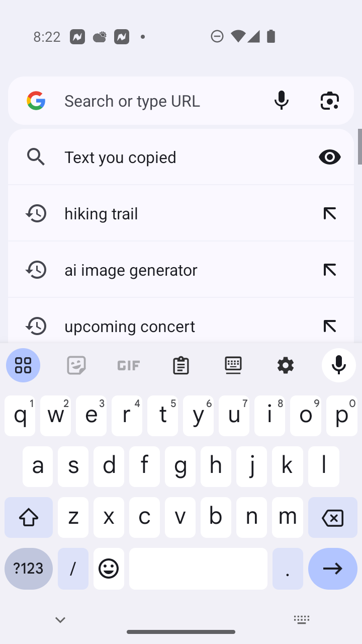Open keyboard sticker panel
This screenshot has width=362, height=644.
click(x=76, y=365)
